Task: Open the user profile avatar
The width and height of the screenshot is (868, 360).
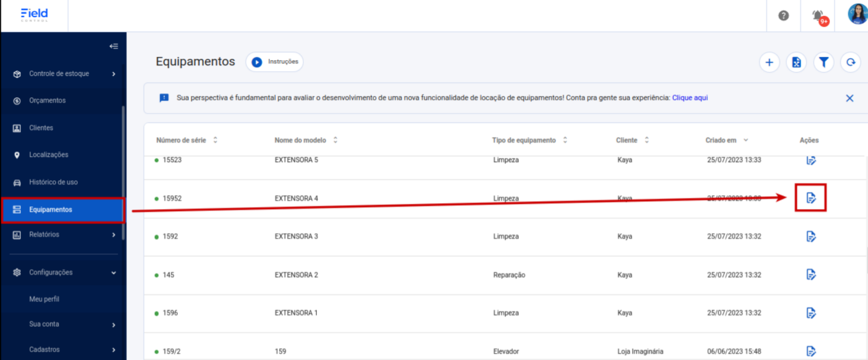Action: tap(858, 14)
